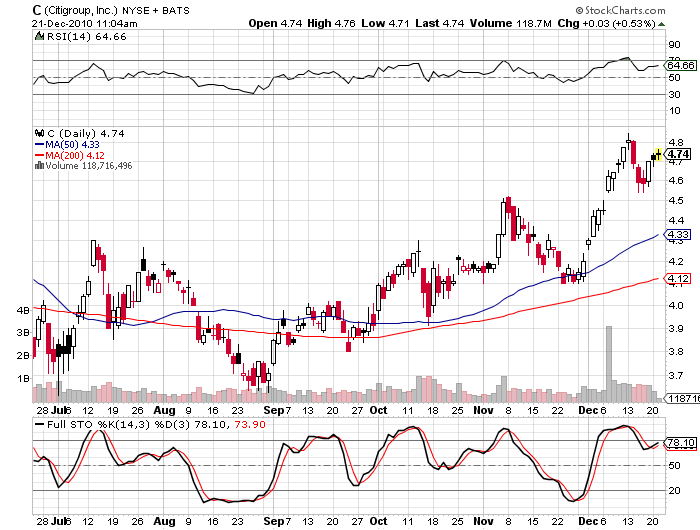
Task: Click the 'Dec' label on upper date axis
Action: click(x=588, y=410)
